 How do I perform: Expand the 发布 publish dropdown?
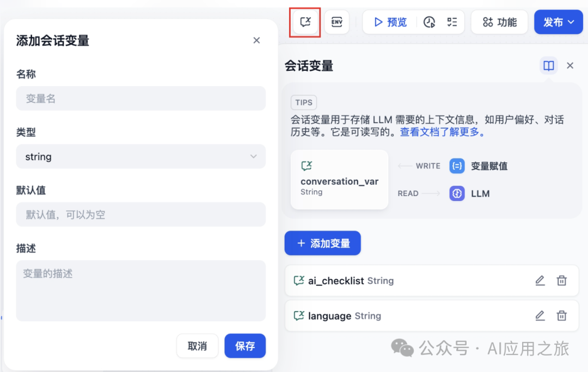tap(559, 22)
